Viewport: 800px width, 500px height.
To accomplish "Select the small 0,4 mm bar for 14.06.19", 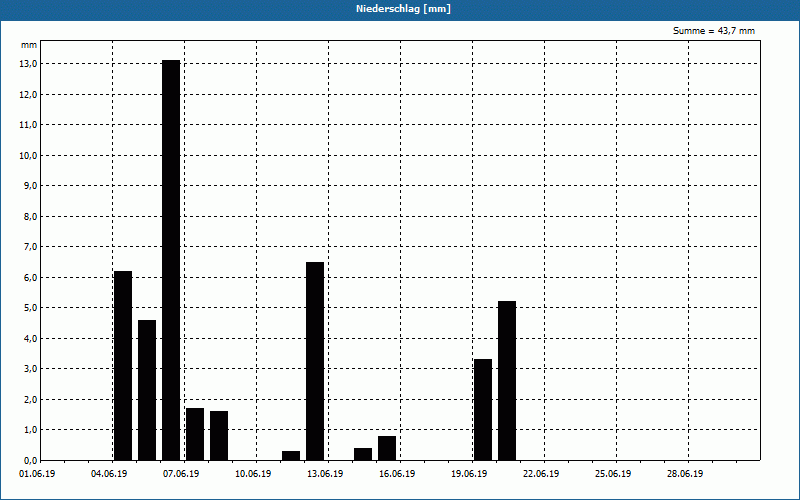I will coord(363,454).
